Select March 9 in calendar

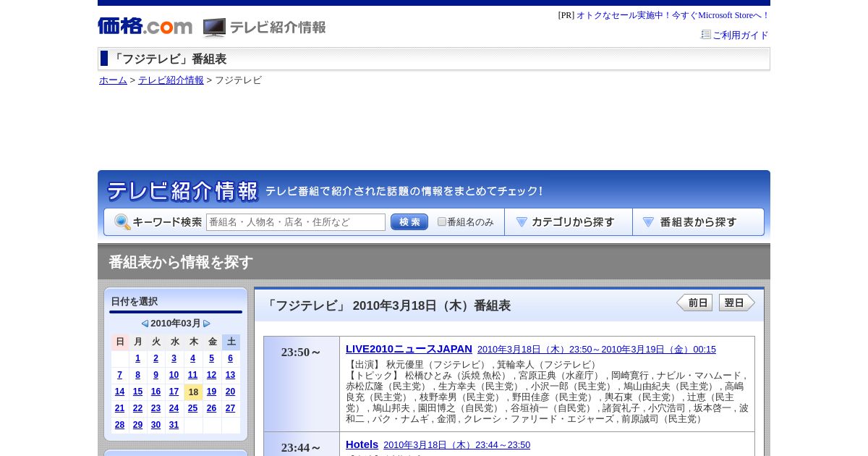pyautogui.click(x=156, y=375)
